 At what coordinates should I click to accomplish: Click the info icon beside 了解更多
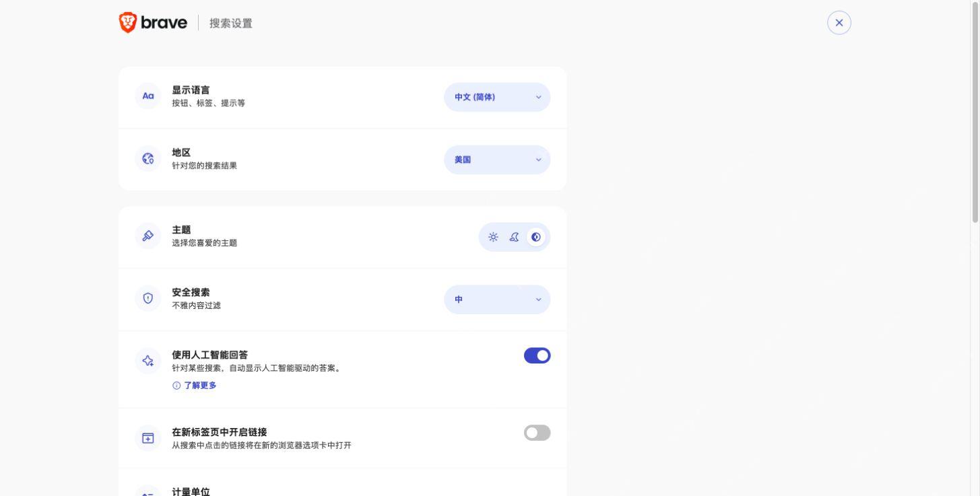pyautogui.click(x=176, y=386)
